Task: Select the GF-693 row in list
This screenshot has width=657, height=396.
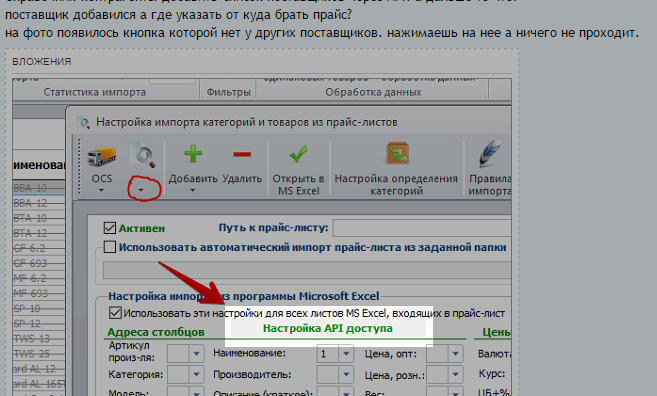Action: [39, 264]
